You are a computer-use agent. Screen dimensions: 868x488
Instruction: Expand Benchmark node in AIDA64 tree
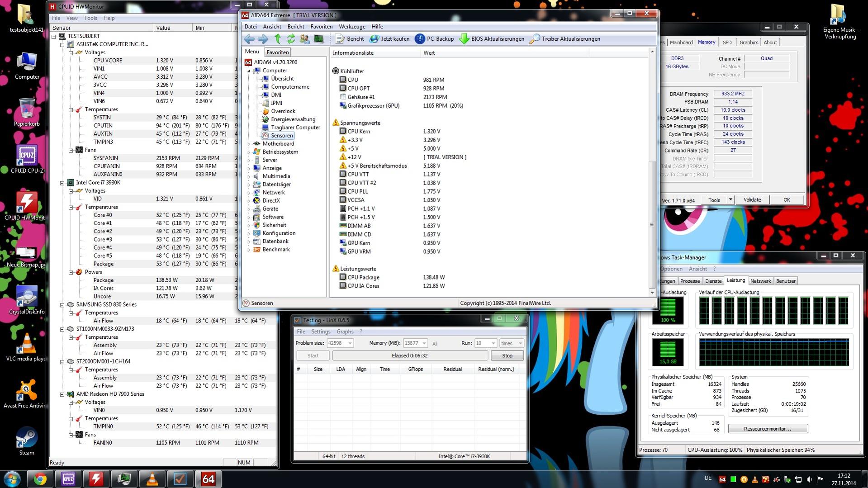(x=249, y=250)
